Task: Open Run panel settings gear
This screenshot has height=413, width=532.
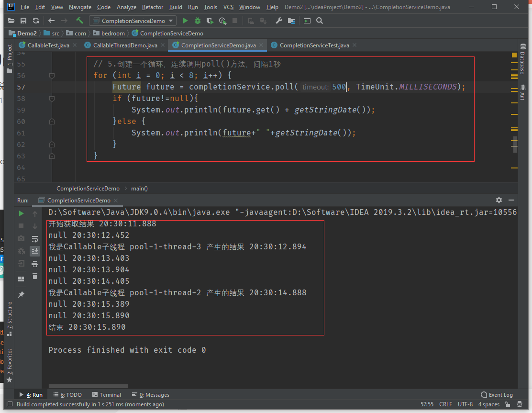Action: (499, 200)
